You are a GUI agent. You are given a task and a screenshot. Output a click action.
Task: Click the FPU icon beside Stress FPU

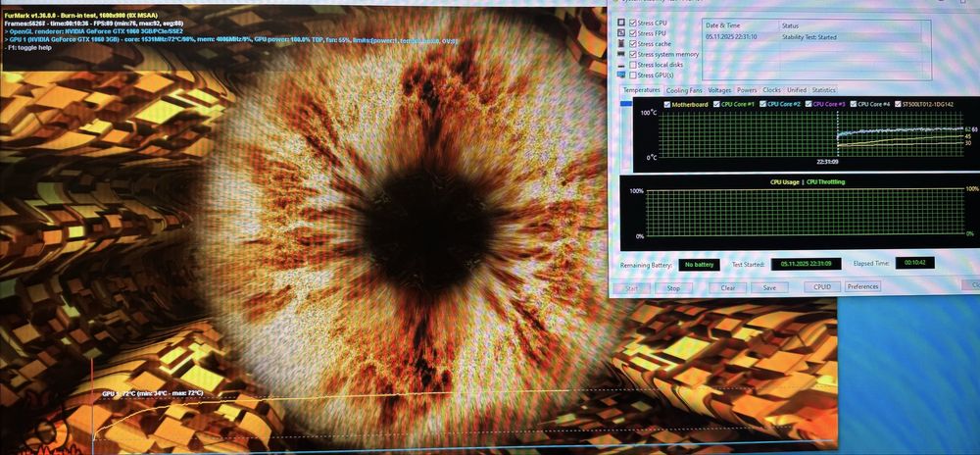(x=621, y=33)
